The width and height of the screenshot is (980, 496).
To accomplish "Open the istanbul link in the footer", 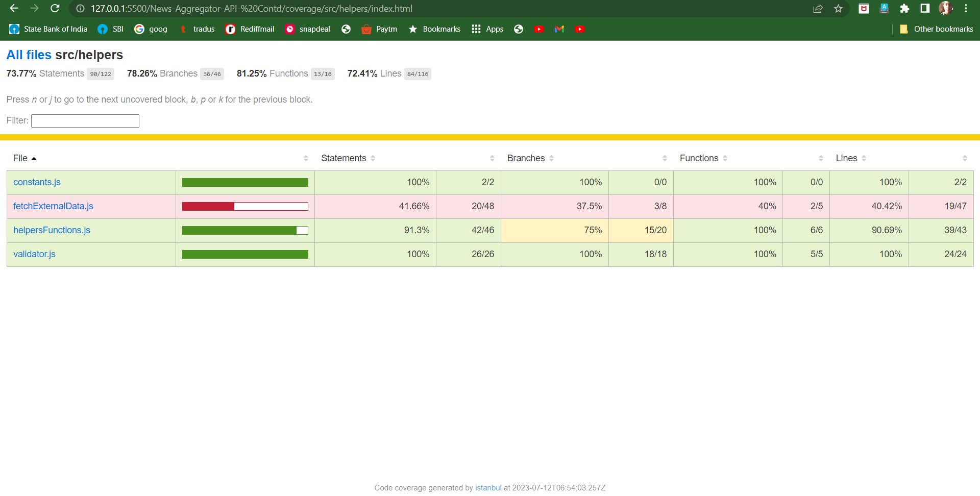I will pos(488,488).
